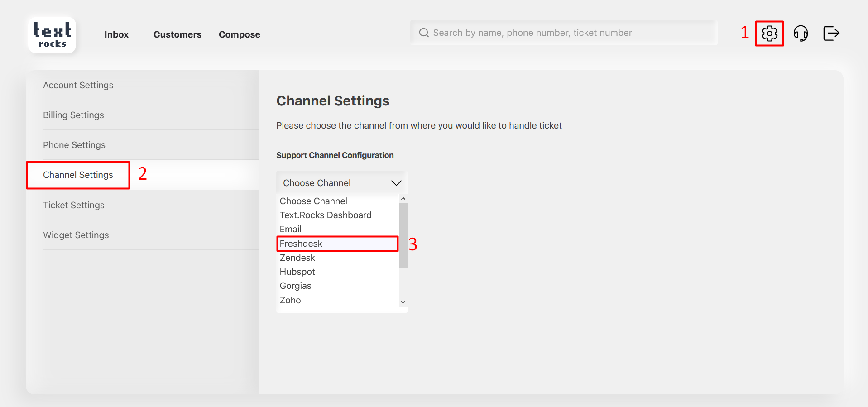Open Account Settings in sidebar

pyautogui.click(x=78, y=85)
